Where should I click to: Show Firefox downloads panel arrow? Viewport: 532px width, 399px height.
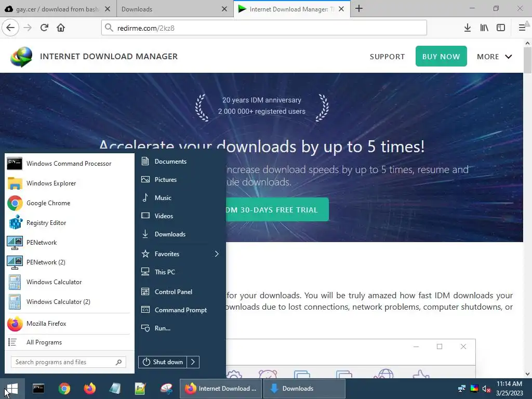click(468, 28)
